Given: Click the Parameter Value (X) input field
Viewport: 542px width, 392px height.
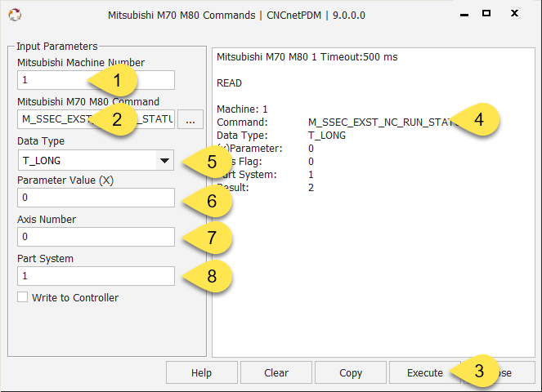Looking at the screenshot, I should point(96,198).
